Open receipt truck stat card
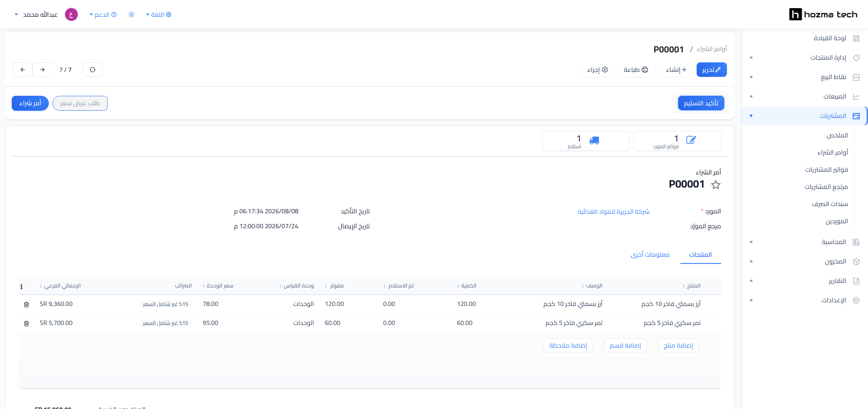 586,141
